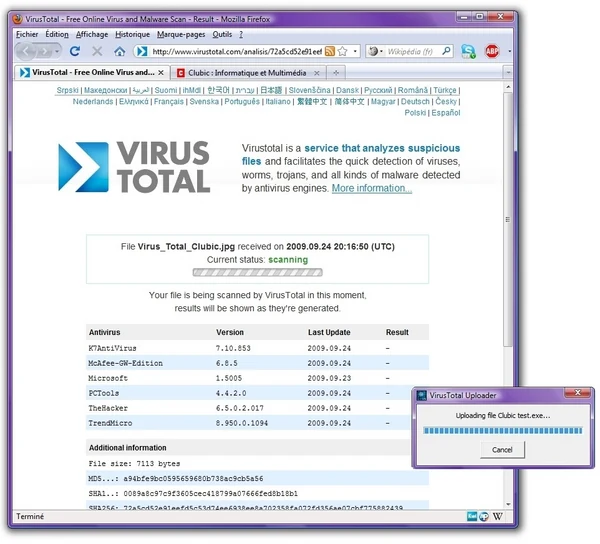This screenshot has width=600, height=544.
Task: Click the stop loading X icon
Action: coord(97,51)
